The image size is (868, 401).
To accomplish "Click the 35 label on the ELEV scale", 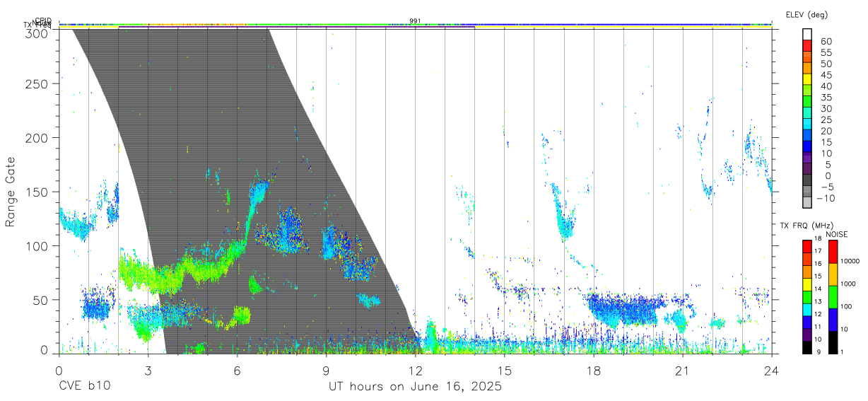I will 825,98.
